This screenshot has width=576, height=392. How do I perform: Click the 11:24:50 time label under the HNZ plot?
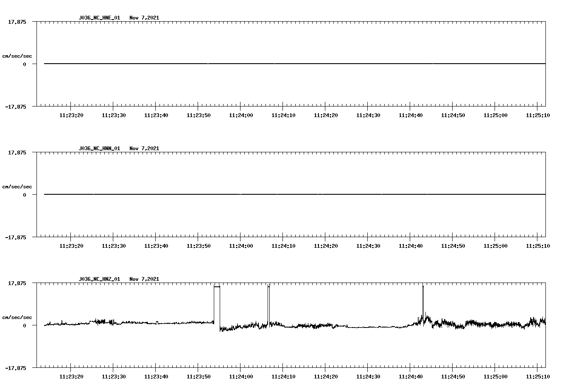pyautogui.click(x=453, y=376)
